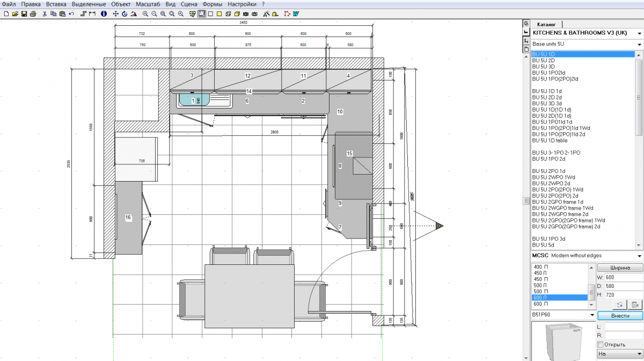Paste from clipboard using the toolbar icon

(63, 13)
